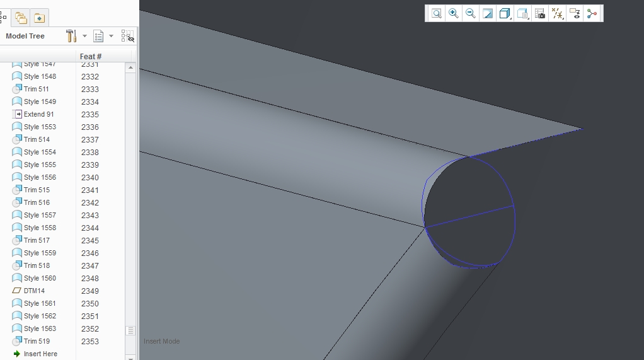Click the model tree scroll up arrow
The image size is (644, 360).
(x=130, y=67)
